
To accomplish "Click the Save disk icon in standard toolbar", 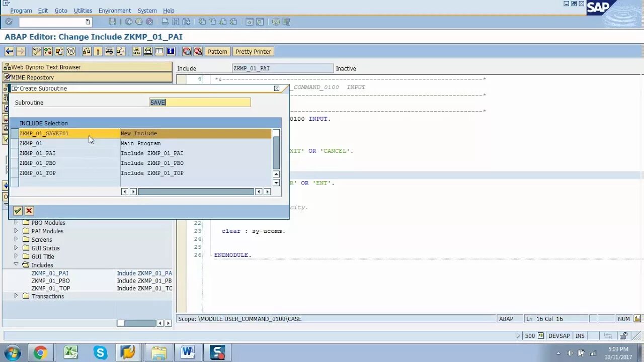I will coord(112,22).
